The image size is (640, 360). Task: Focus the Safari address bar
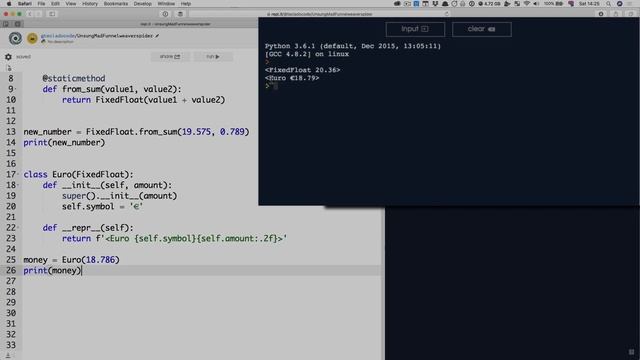(320, 14)
